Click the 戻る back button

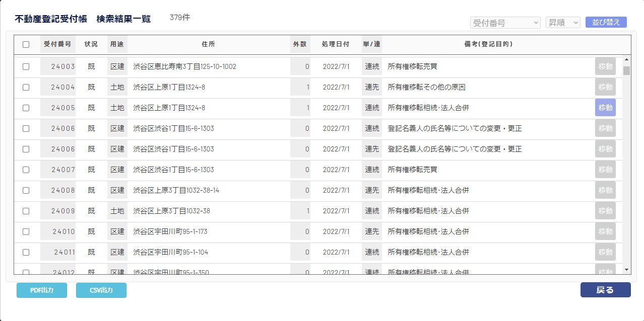605,290
